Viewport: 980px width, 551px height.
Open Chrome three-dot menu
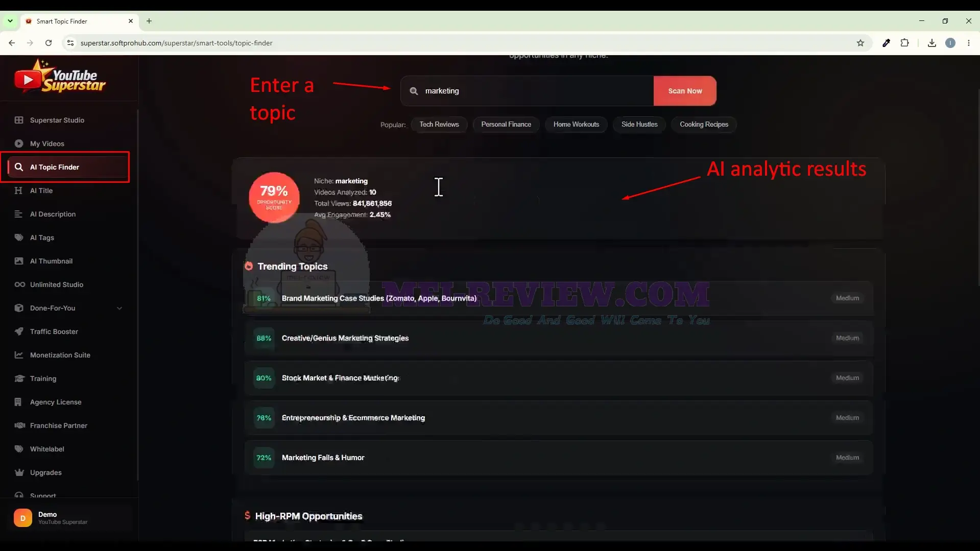pyautogui.click(x=968, y=43)
